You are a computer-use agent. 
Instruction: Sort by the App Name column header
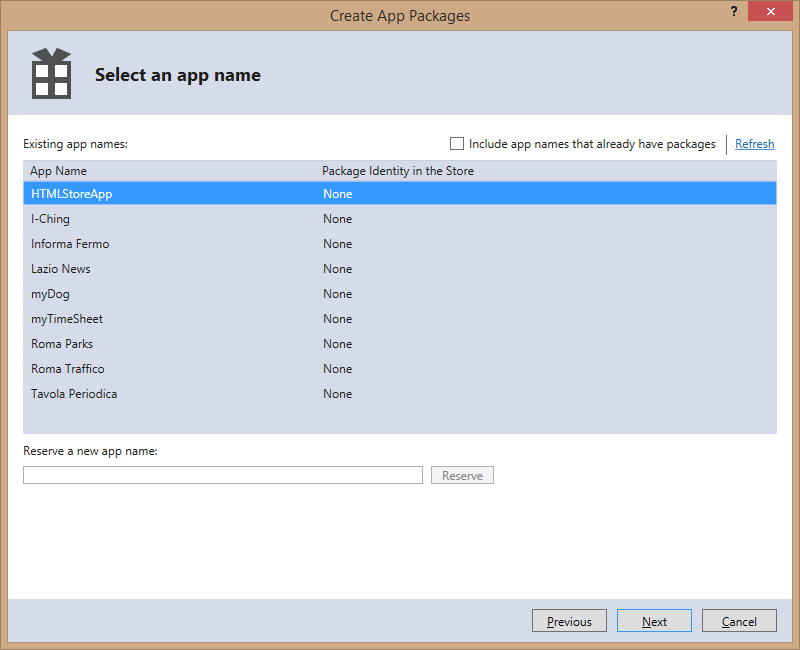pos(58,171)
